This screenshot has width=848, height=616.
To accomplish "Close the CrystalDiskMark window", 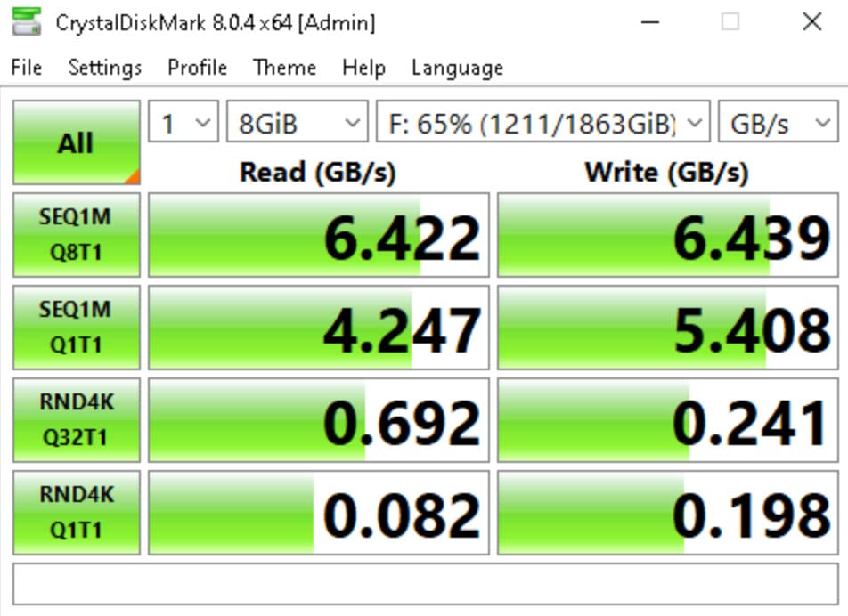I will (811, 22).
